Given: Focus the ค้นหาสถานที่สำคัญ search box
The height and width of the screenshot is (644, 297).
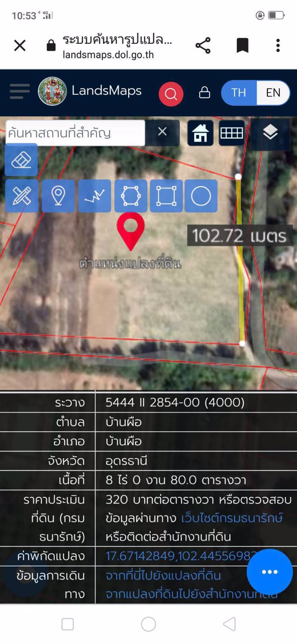Looking at the screenshot, I should point(75,133).
